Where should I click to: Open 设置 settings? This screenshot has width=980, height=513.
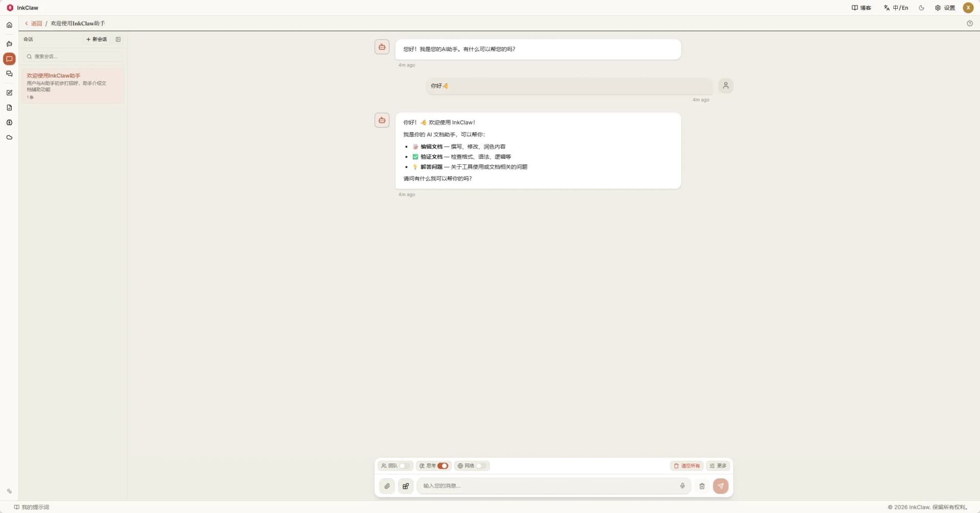click(x=945, y=8)
